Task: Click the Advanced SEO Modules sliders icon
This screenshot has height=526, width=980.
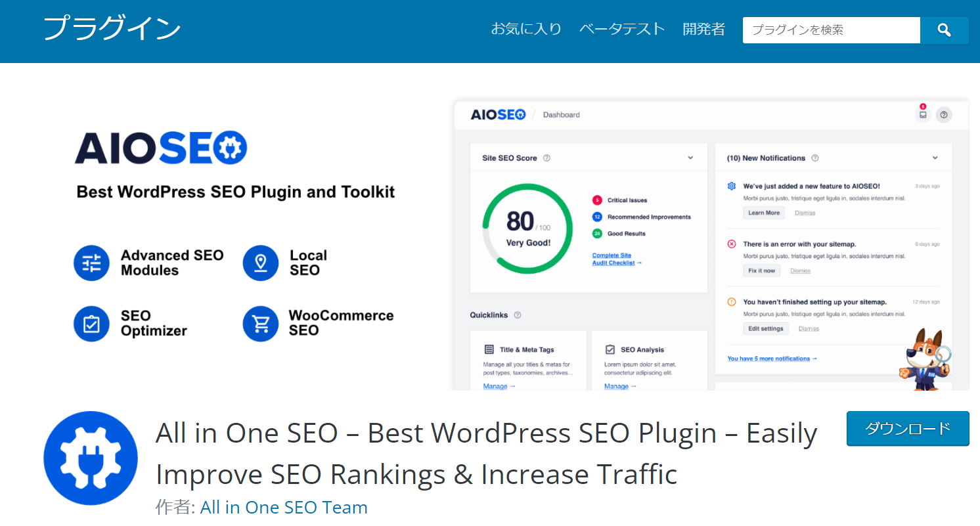Action: pyautogui.click(x=91, y=263)
